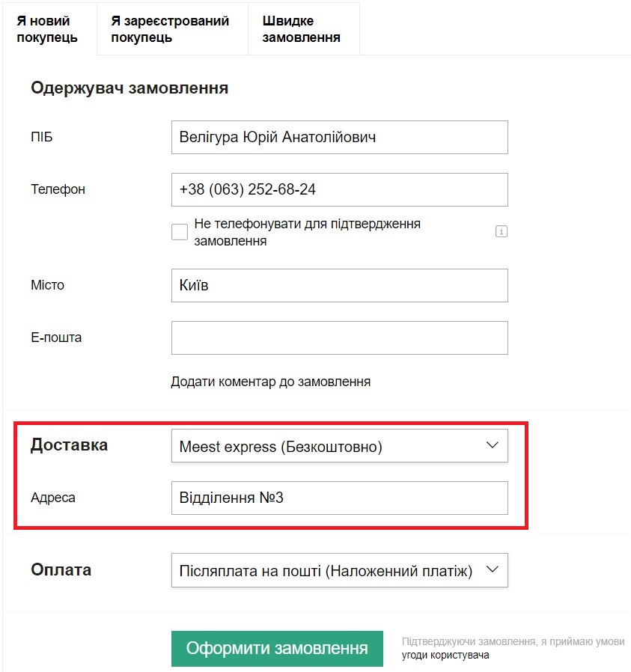The width and height of the screenshot is (631, 672).
Task: Click the Телефон number input field
Action: click(340, 190)
